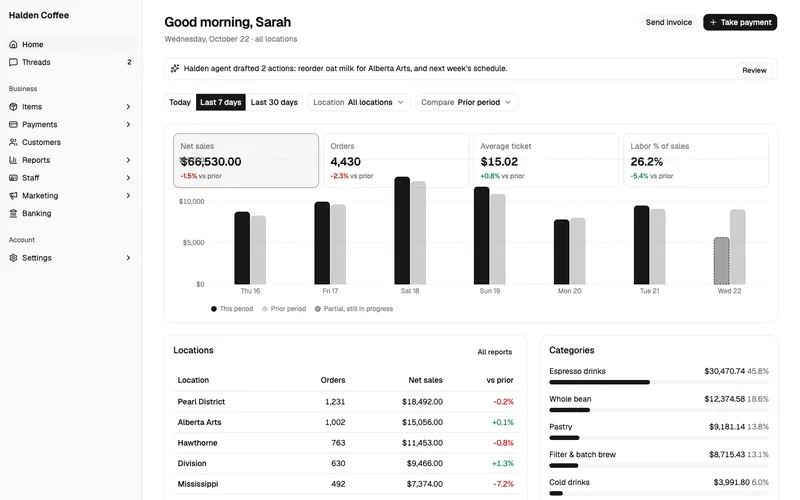
Task: Select the Average ticket metric card
Action: [x=546, y=161]
